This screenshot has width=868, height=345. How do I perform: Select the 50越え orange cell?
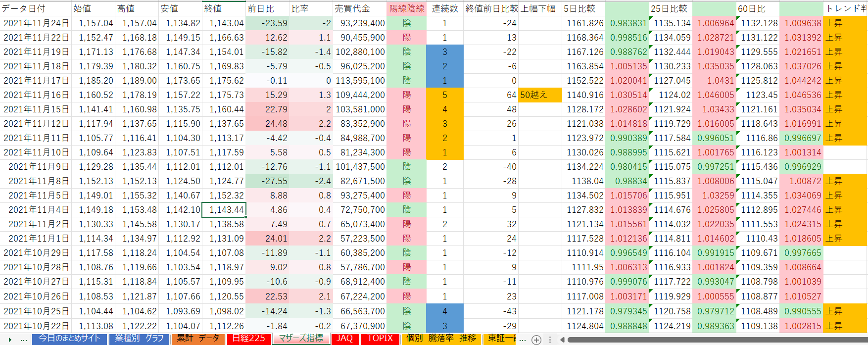[540, 95]
